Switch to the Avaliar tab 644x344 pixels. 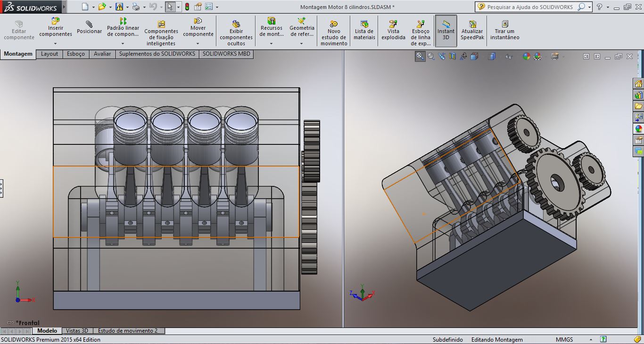point(102,54)
